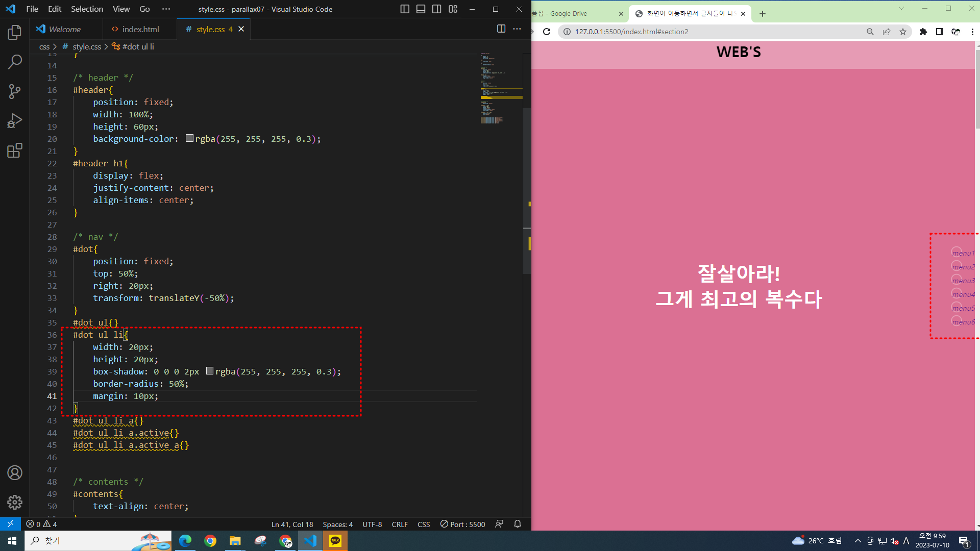The height and width of the screenshot is (551, 980).
Task: Open the Selection menu
Action: coord(87,9)
